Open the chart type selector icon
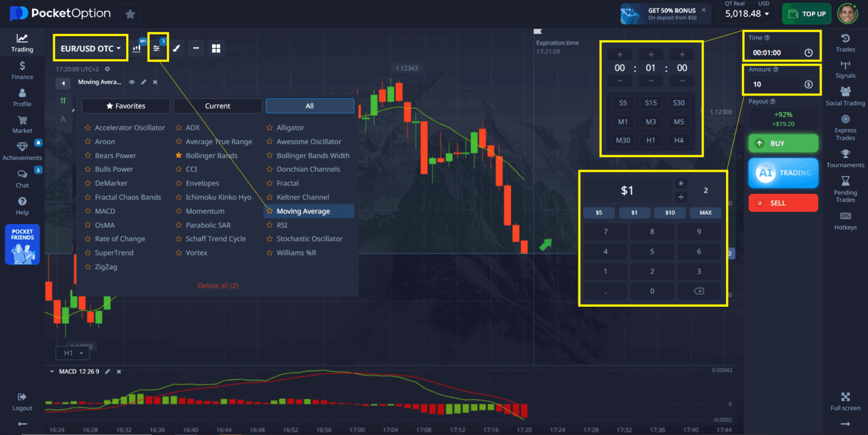The width and height of the screenshot is (868, 435). (x=136, y=48)
